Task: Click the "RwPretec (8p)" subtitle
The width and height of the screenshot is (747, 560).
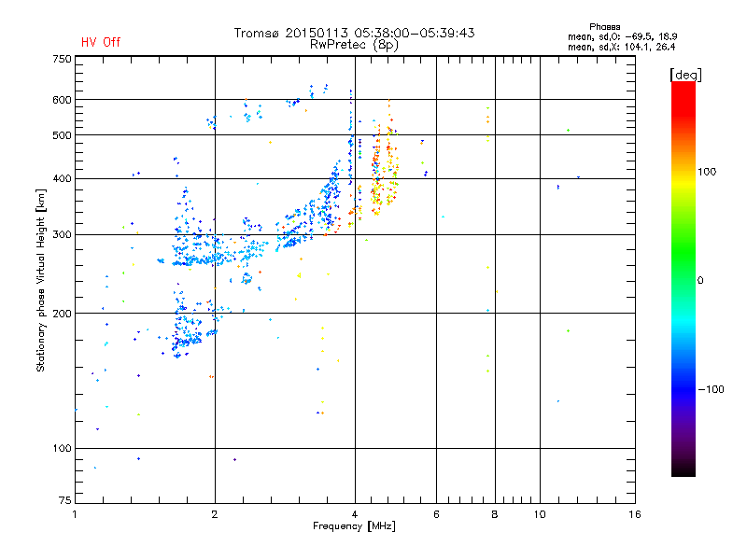Action: (354, 45)
